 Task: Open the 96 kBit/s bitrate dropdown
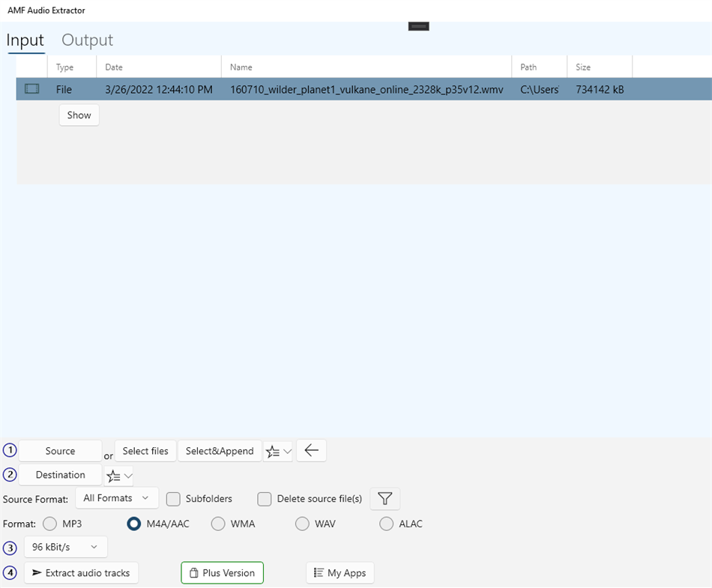(x=65, y=547)
